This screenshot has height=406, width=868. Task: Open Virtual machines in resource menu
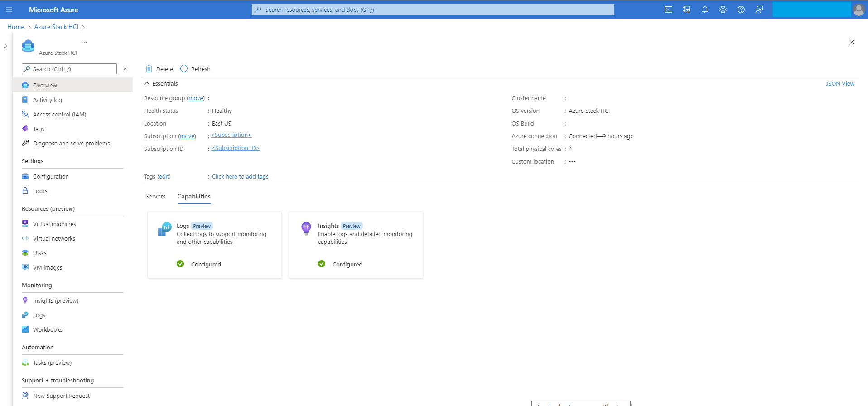[54, 224]
